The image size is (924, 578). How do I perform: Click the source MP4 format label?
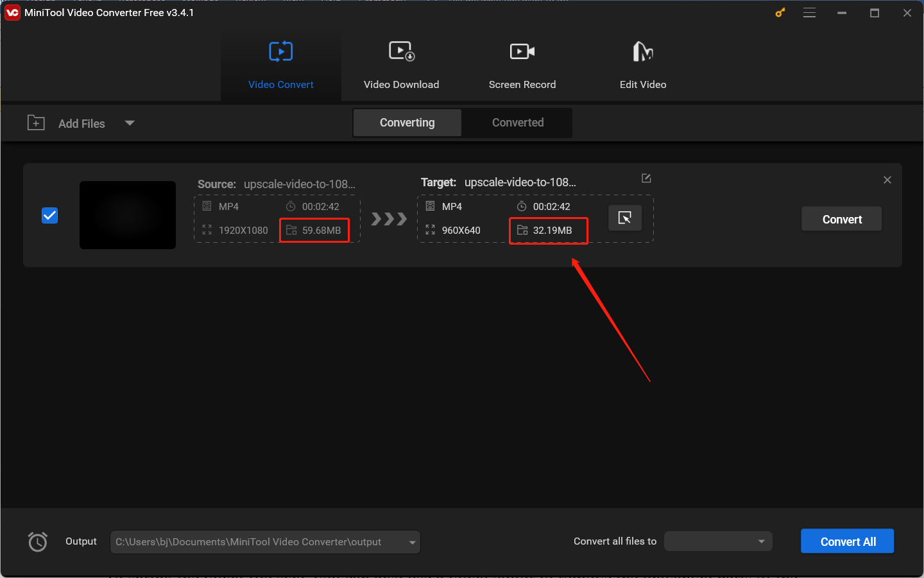[x=228, y=207]
